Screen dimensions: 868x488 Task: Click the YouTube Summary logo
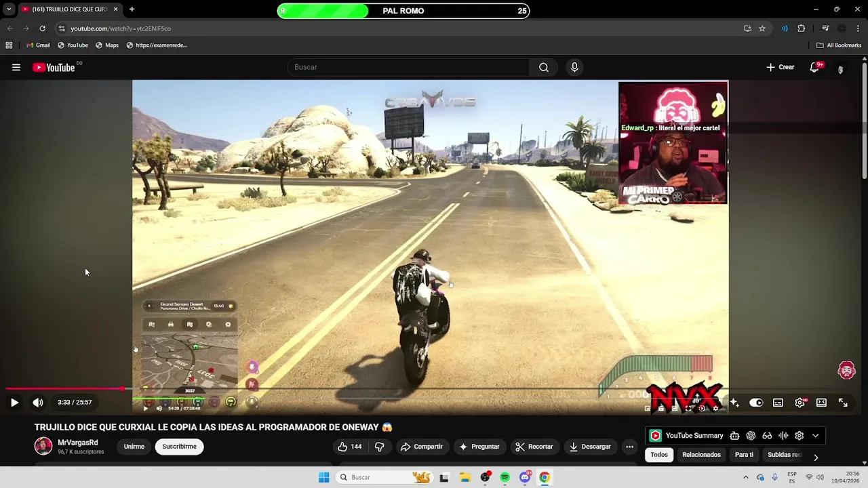(x=655, y=436)
